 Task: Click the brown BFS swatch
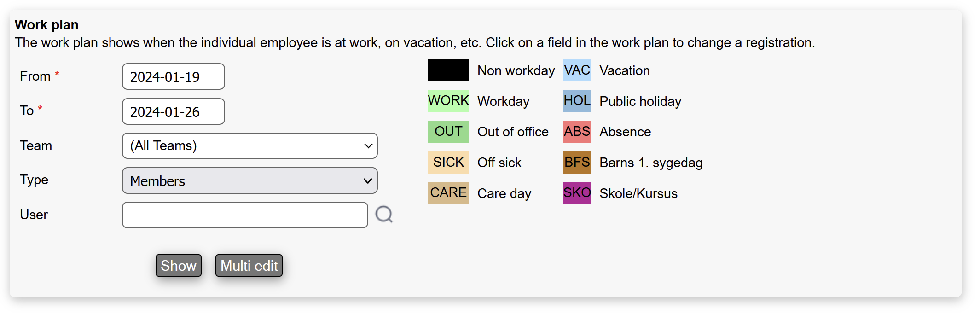coord(577,163)
